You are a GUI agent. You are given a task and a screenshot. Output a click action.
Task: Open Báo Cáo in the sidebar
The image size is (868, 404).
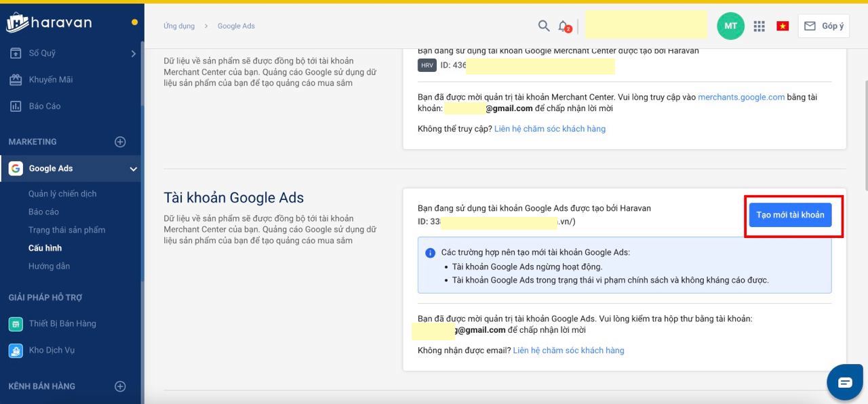44,106
